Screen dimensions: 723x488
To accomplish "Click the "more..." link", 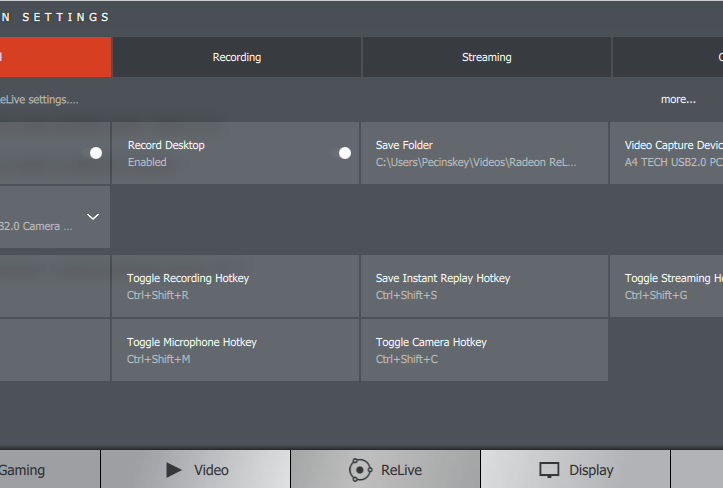I will click(678, 99).
